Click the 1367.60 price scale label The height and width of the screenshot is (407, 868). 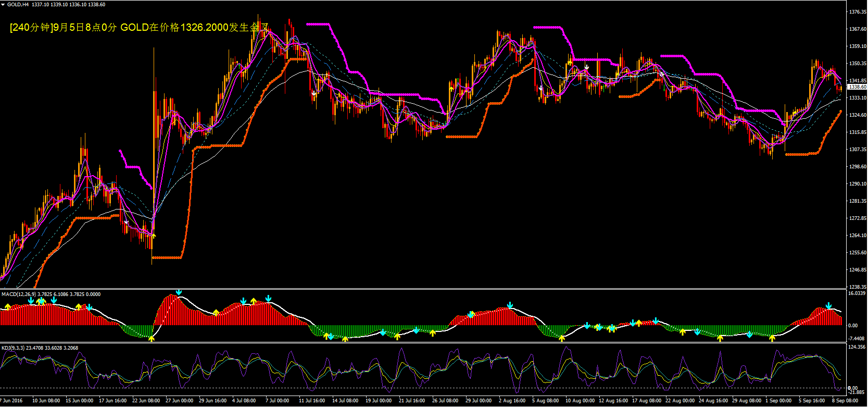click(x=857, y=29)
